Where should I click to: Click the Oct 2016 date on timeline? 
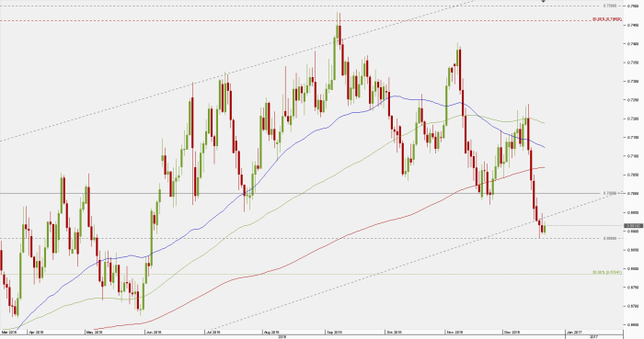[394, 332]
